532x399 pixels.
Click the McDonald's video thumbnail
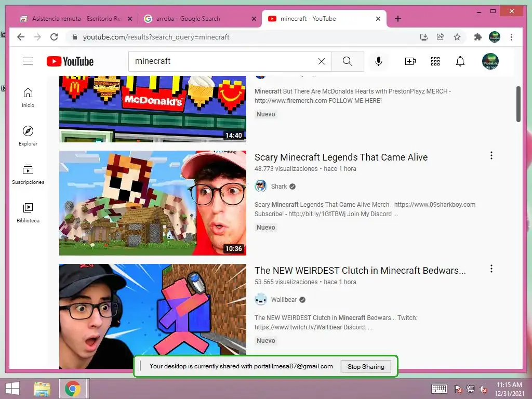point(153,109)
